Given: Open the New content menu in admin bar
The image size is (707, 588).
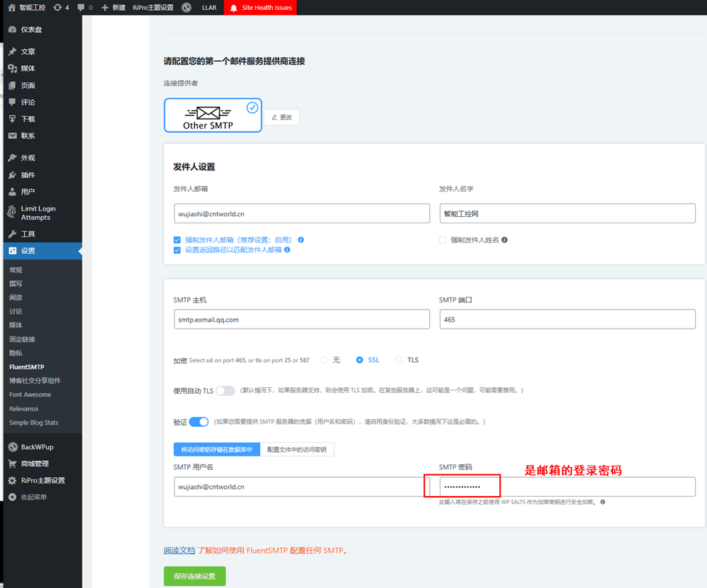Looking at the screenshot, I should pyautogui.click(x=113, y=7).
